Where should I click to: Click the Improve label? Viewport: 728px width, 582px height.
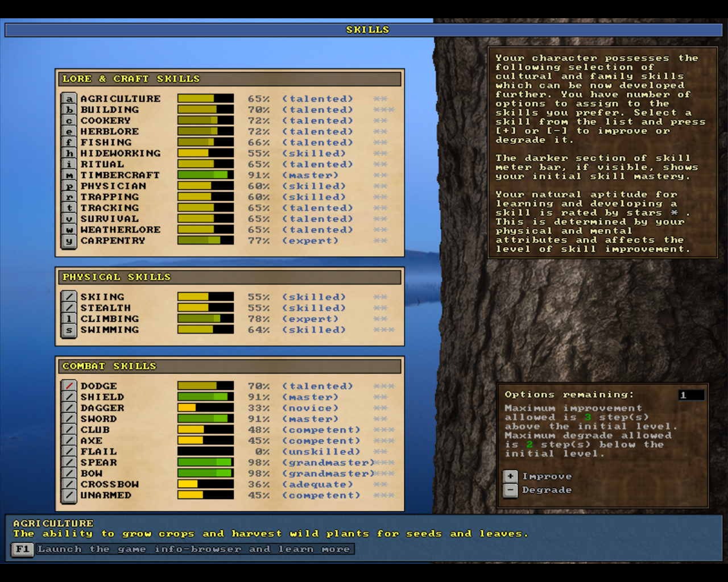click(547, 476)
